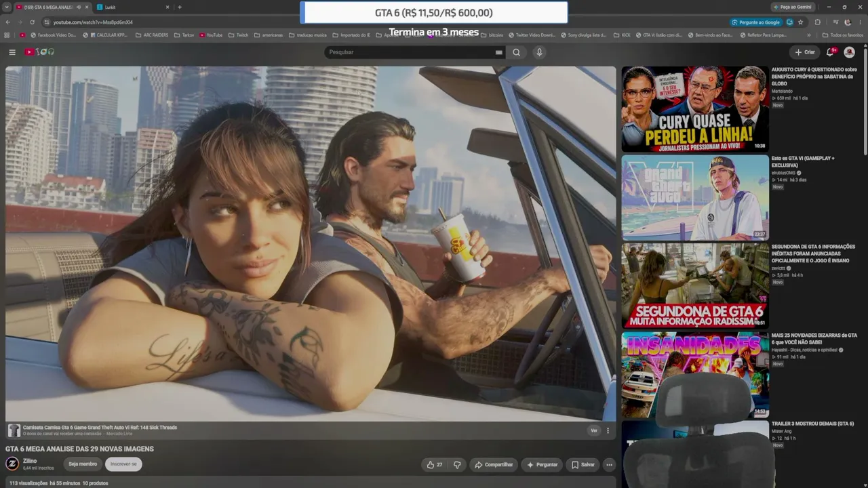This screenshot has height=488, width=868.
Task: Bookmark this page with the star
Action: [801, 22]
